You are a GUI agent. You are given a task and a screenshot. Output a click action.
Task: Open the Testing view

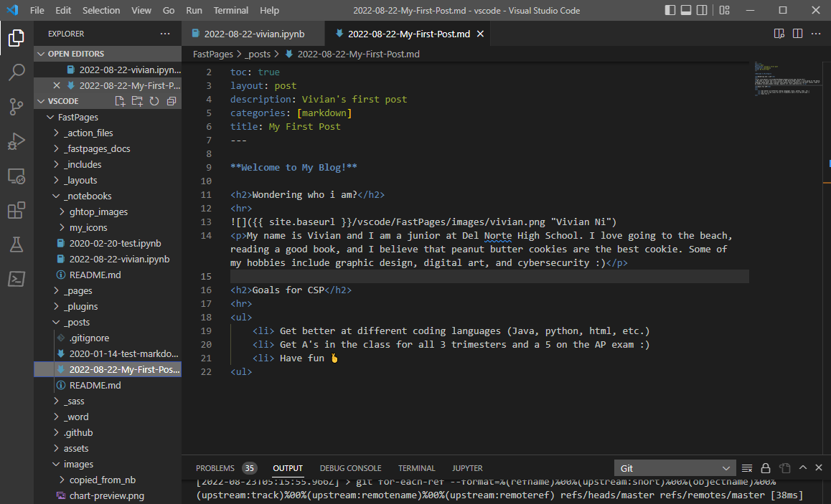tap(16, 244)
